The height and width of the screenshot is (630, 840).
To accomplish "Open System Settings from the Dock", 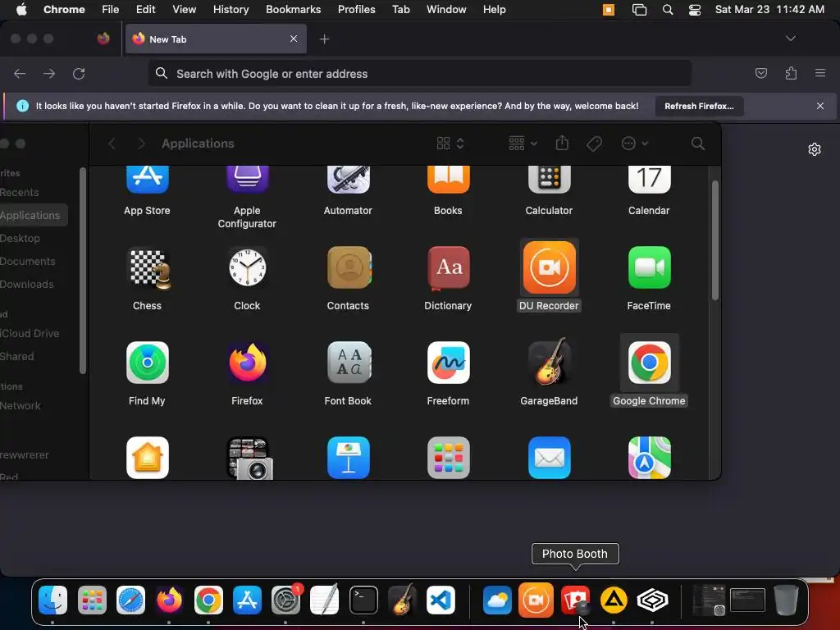I will [285, 600].
